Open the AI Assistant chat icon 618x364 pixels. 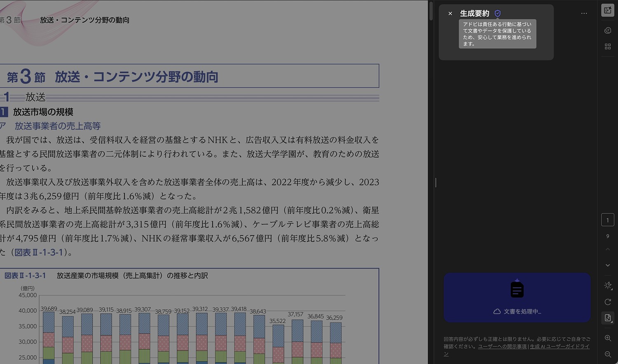[x=608, y=30]
